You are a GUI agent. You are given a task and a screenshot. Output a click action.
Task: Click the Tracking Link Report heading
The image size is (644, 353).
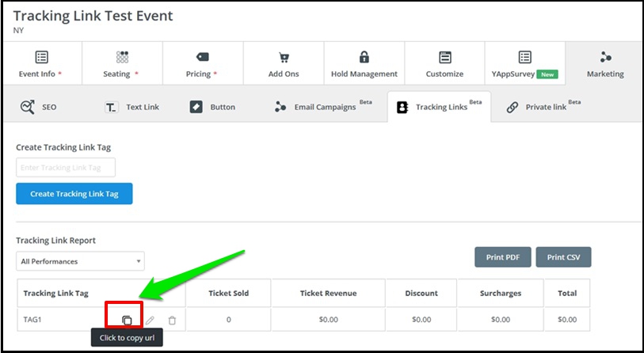[56, 241]
